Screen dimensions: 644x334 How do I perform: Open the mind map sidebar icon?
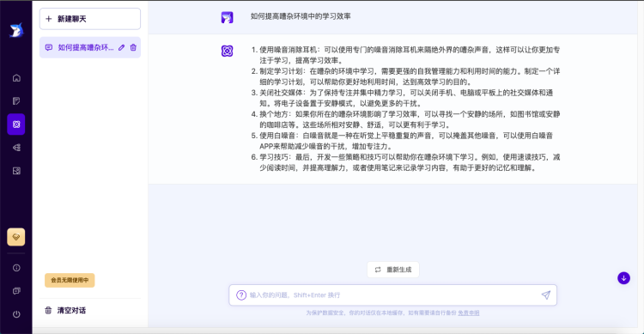pyautogui.click(x=16, y=148)
